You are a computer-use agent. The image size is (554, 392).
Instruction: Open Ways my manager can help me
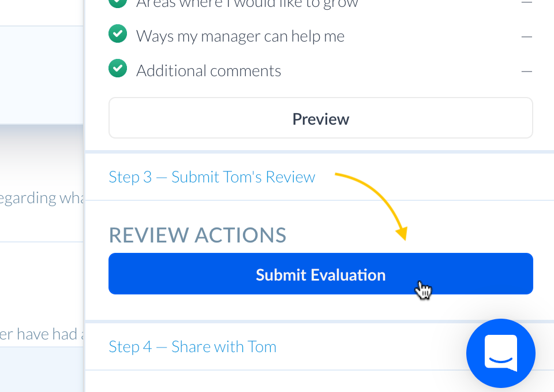click(x=240, y=36)
